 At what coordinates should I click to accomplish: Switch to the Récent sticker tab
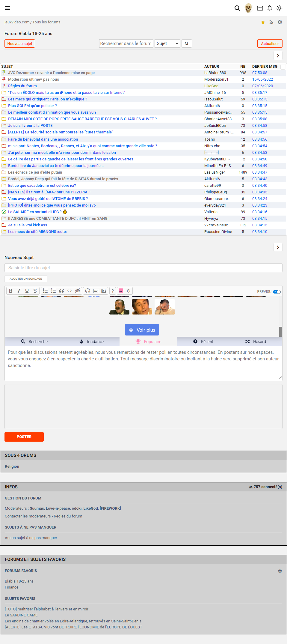coord(203,341)
